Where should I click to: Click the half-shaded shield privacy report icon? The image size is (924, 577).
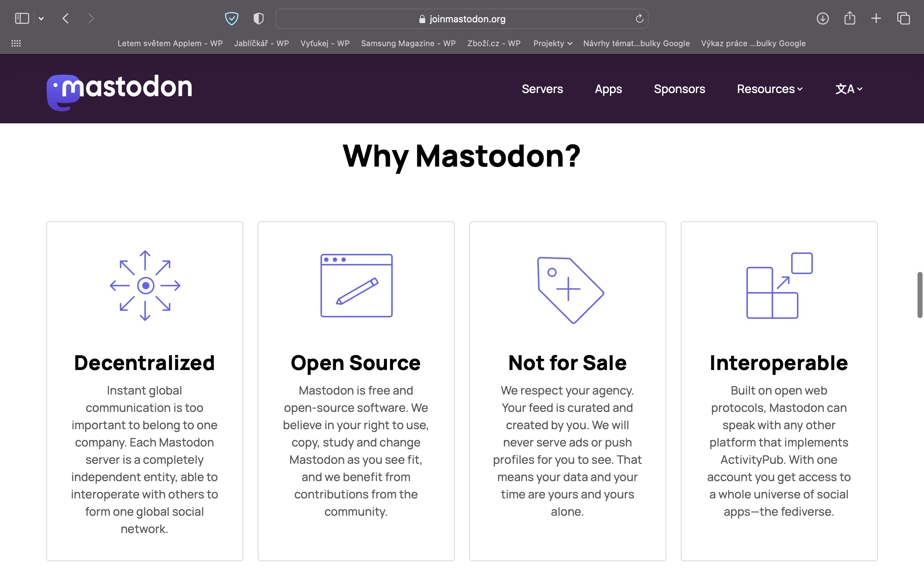(x=258, y=18)
